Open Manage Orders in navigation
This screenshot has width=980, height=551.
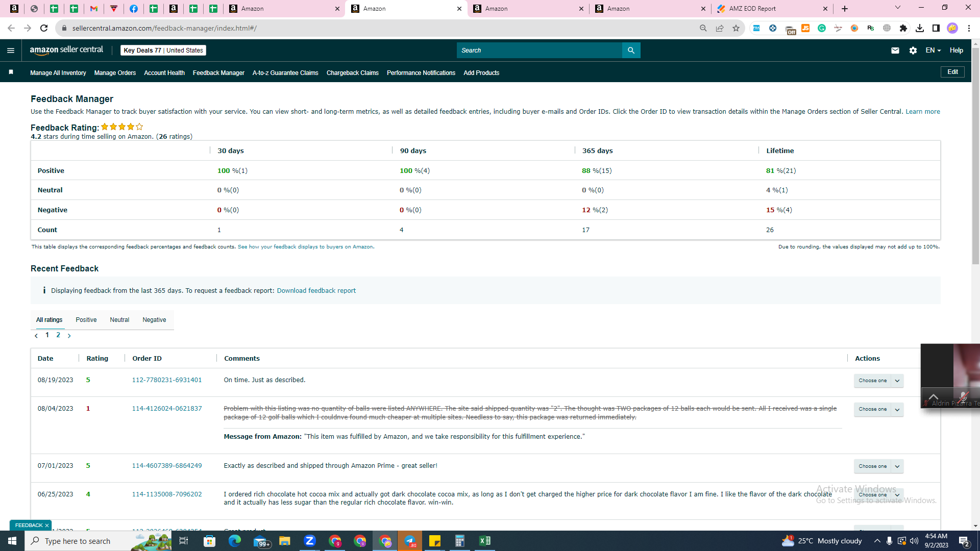tap(115, 73)
